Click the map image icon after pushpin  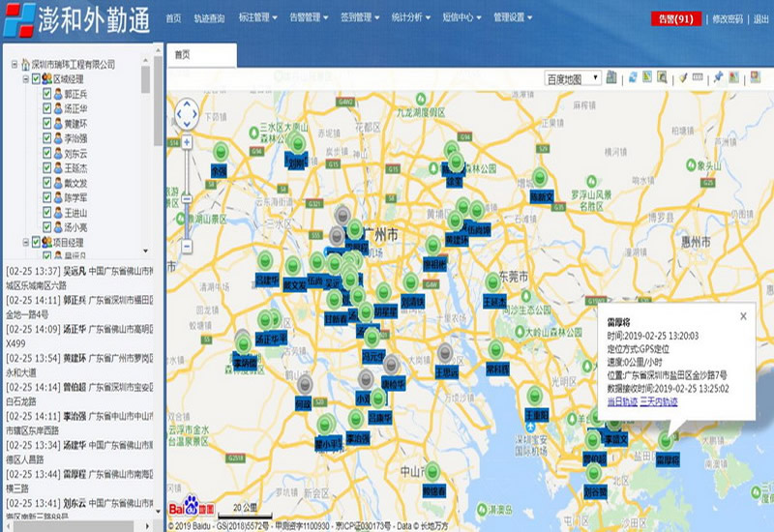[x=734, y=77]
